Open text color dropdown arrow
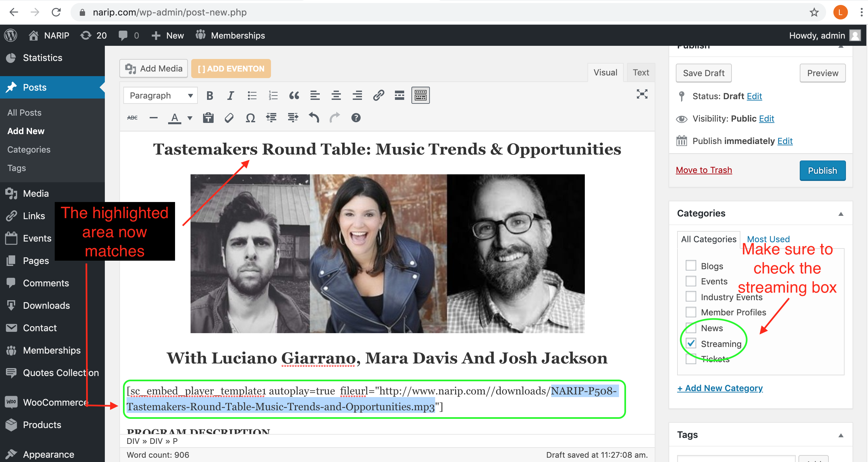 (190, 118)
